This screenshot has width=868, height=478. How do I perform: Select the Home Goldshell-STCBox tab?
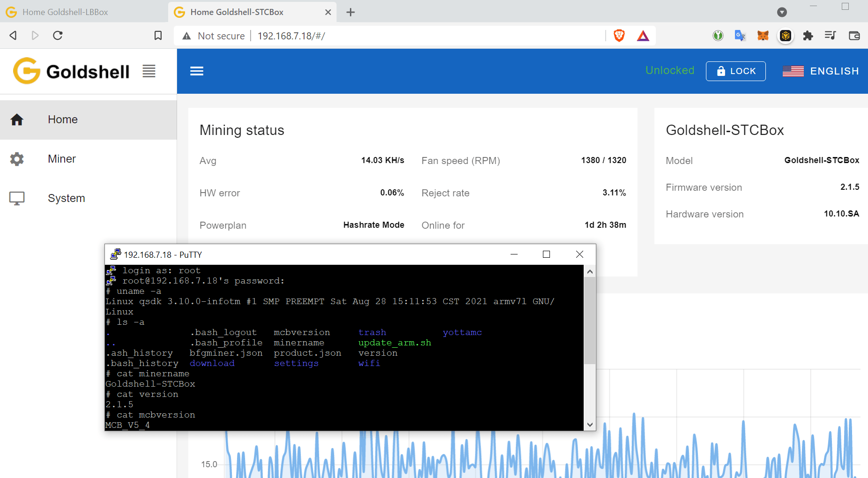coord(252,12)
